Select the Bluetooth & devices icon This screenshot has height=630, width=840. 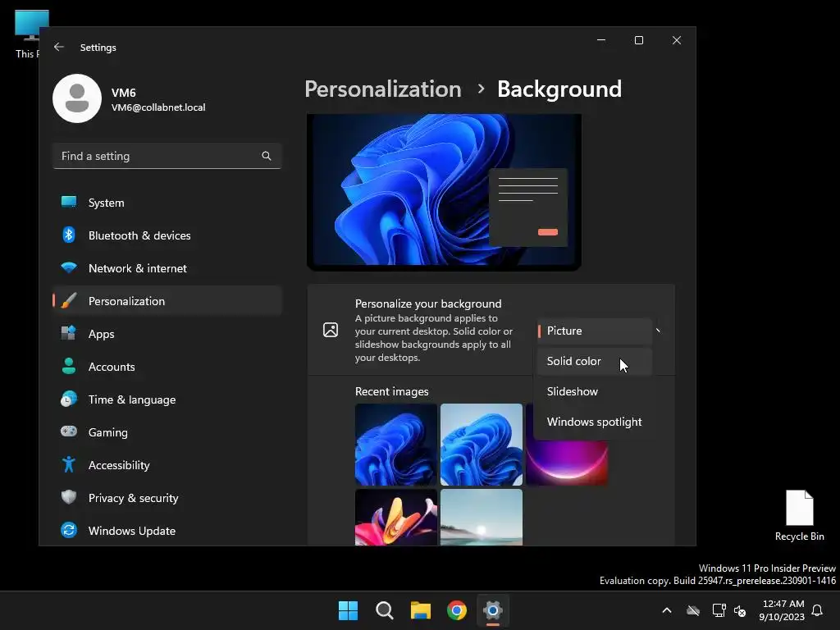[x=69, y=235]
